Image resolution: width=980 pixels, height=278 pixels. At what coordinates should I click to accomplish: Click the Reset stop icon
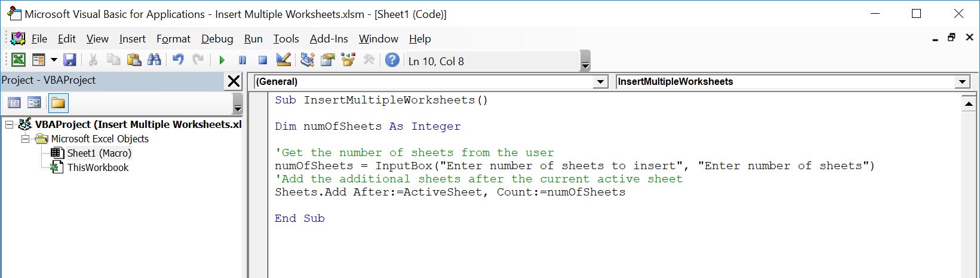click(263, 60)
